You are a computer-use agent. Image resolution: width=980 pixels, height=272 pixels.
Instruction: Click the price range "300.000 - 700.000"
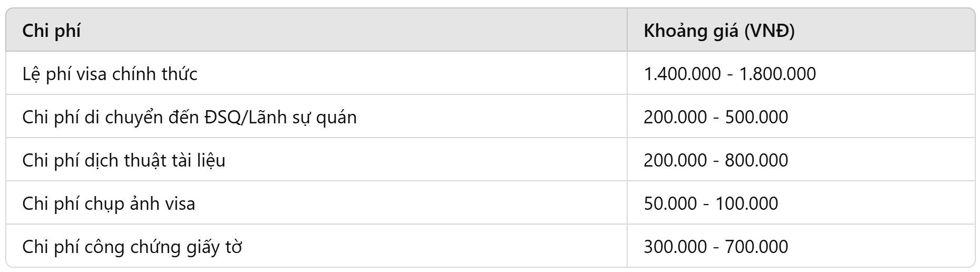click(716, 247)
